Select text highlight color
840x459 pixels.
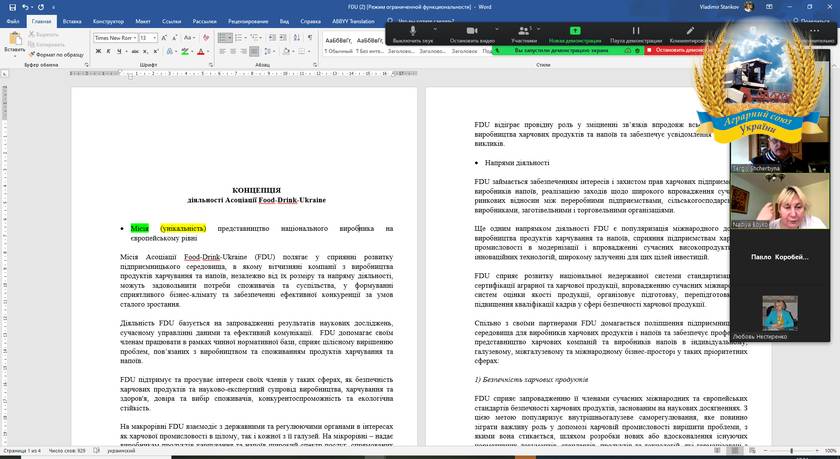[x=185, y=51]
